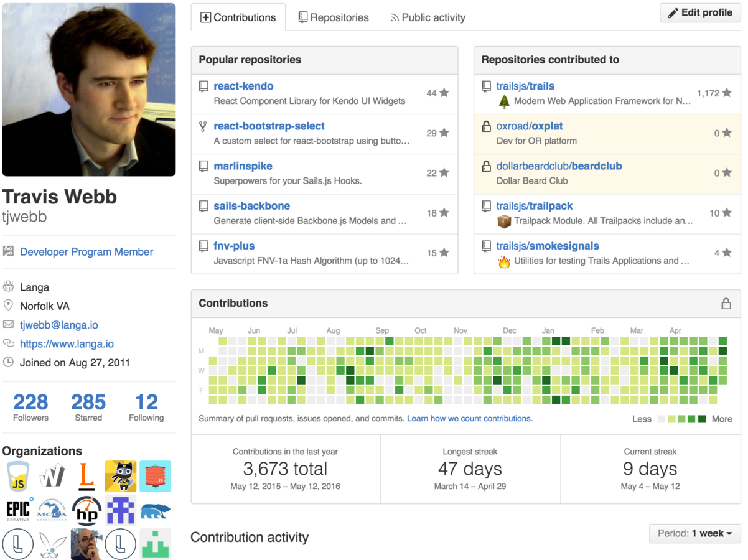This screenshot has width=748, height=560.
Task: Open the trailsjs/smokesignals repository
Action: click(x=548, y=245)
